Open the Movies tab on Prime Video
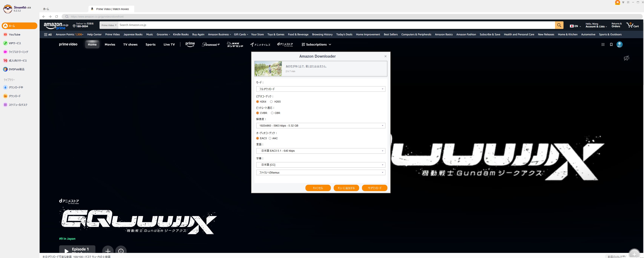Image resolution: width=644 pixels, height=258 pixels. click(x=110, y=45)
